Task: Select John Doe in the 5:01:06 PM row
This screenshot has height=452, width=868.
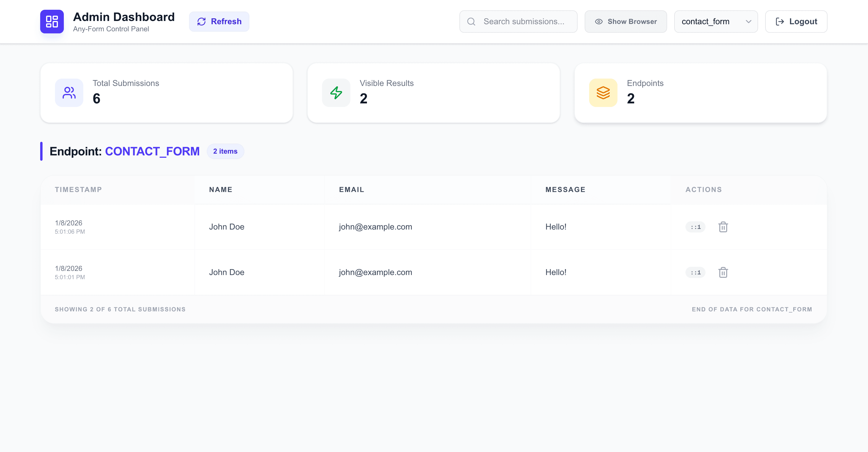Action: [227, 227]
